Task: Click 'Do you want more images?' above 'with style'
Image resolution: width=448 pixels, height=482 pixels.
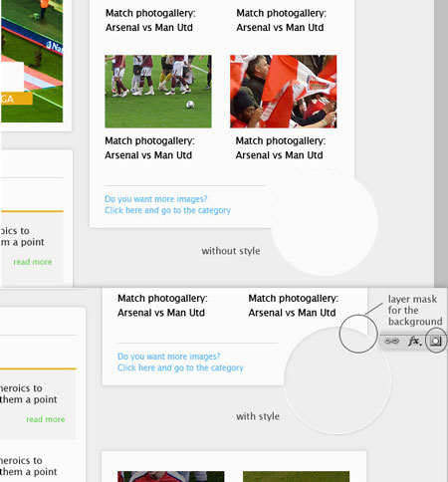Action: pos(169,357)
